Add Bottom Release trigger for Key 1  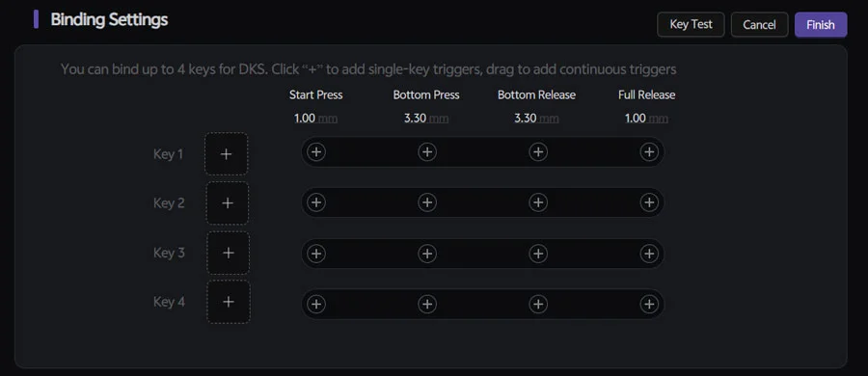(x=538, y=151)
